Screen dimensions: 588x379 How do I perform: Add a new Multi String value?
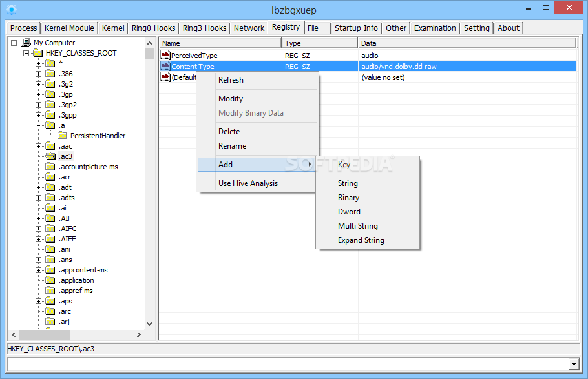click(x=368, y=226)
